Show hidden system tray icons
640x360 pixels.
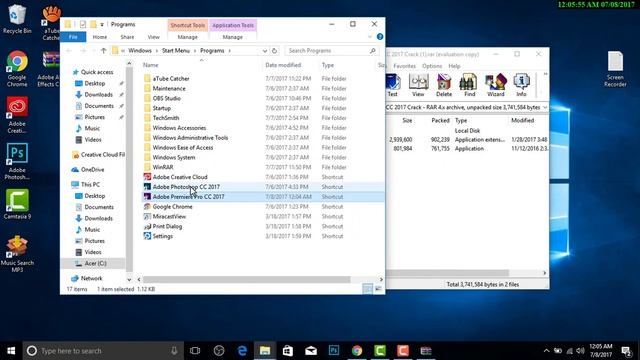pyautogui.click(x=546, y=351)
